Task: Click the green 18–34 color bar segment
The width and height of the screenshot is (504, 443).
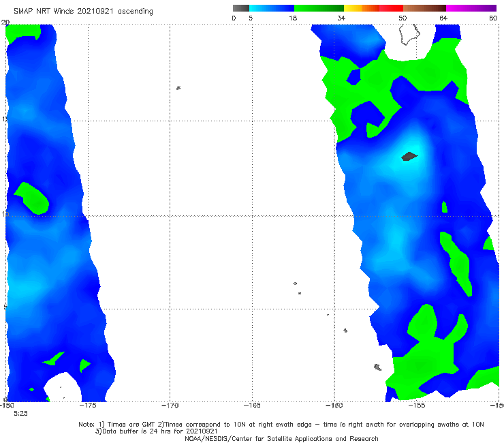Action: point(319,8)
